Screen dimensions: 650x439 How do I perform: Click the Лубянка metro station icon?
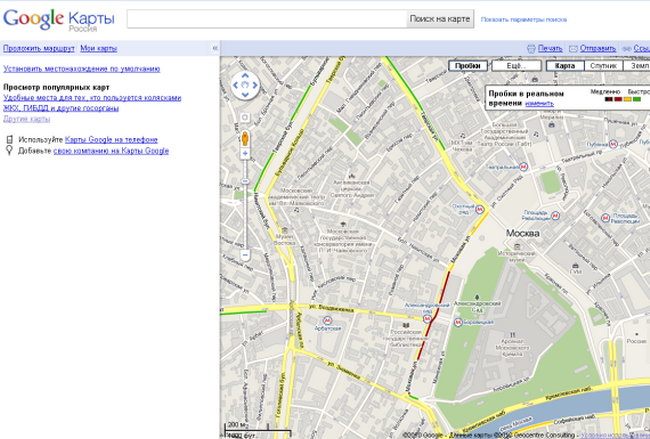point(613,144)
